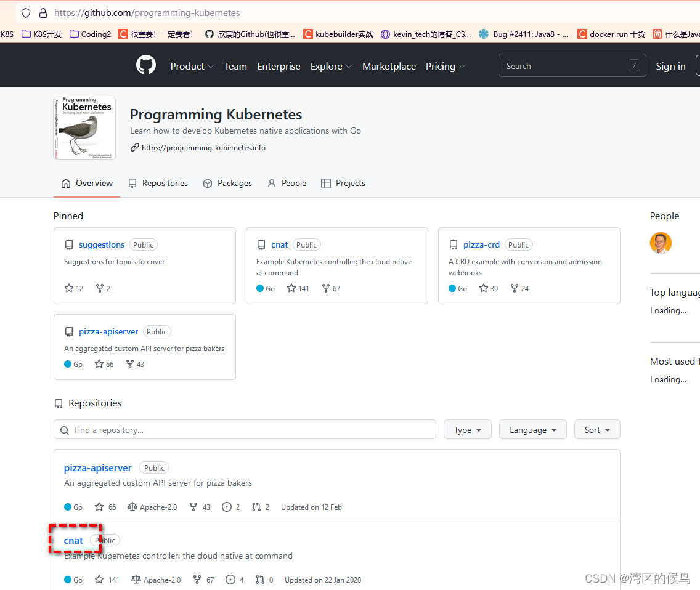Image resolution: width=700 pixels, height=590 pixels.
Task: Expand the Pricing menu
Action: pos(445,66)
